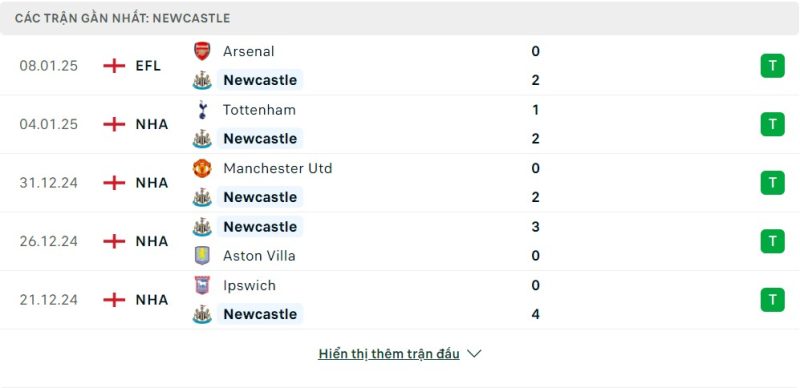Viewport: 800px width, 388px height.
Task: Open the 26.12.24 match row date
Action: tap(48, 241)
